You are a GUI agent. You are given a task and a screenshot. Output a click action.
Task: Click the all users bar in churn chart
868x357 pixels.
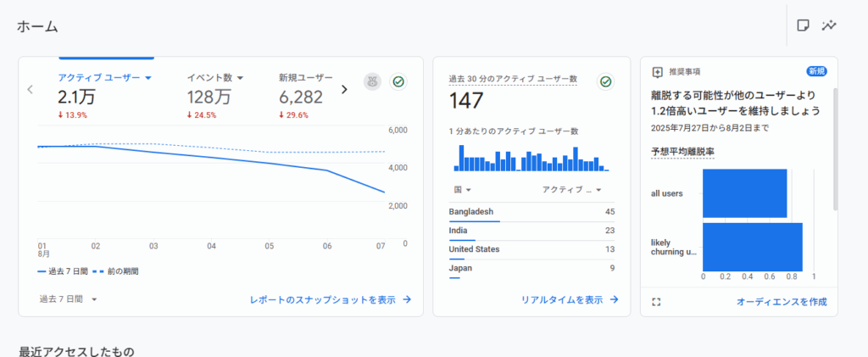coord(745,193)
